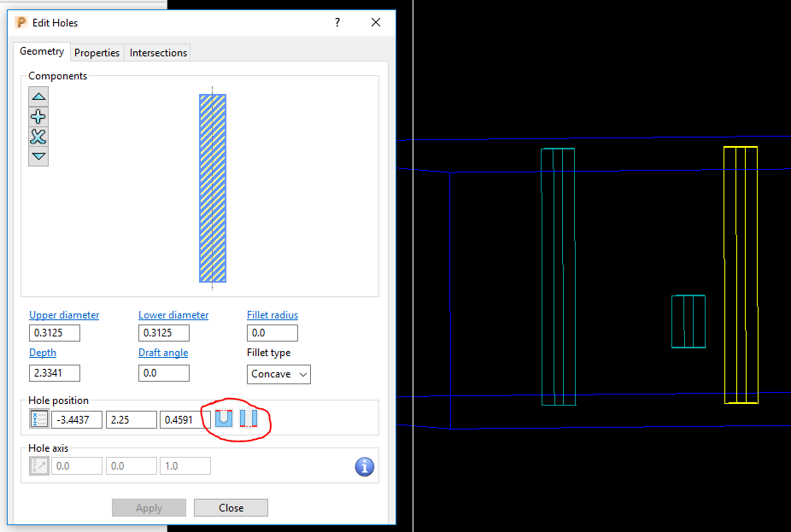The width and height of the screenshot is (791, 532).
Task: Set position to hole top icon
Action: click(x=224, y=418)
